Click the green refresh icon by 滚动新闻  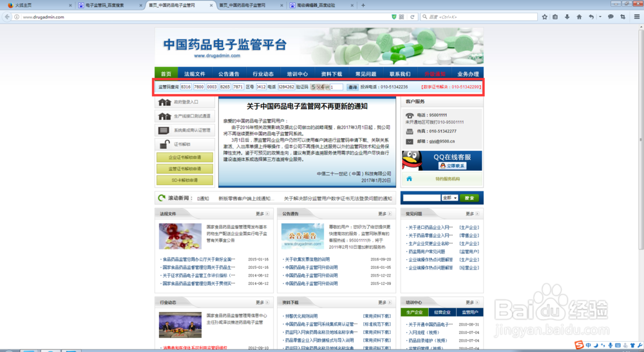(x=162, y=198)
